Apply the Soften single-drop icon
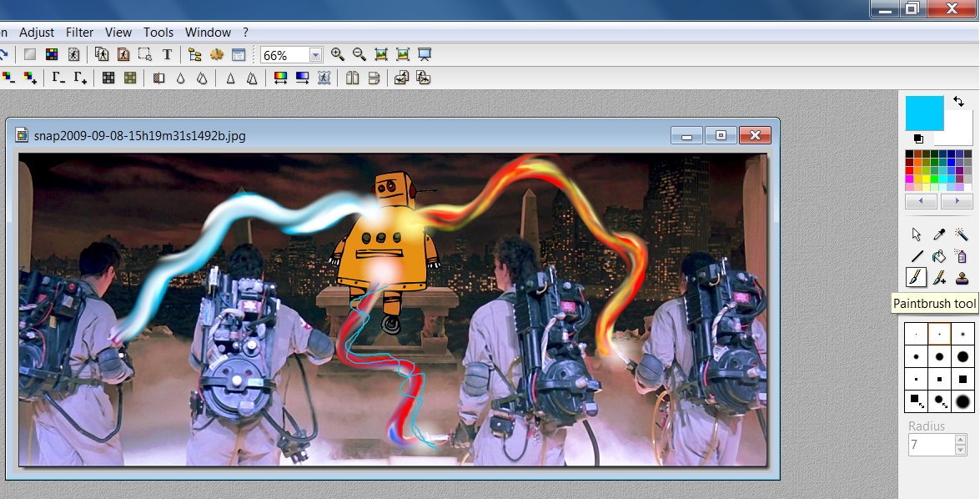This screenshot has height=499, width=980. click(181, 78)
